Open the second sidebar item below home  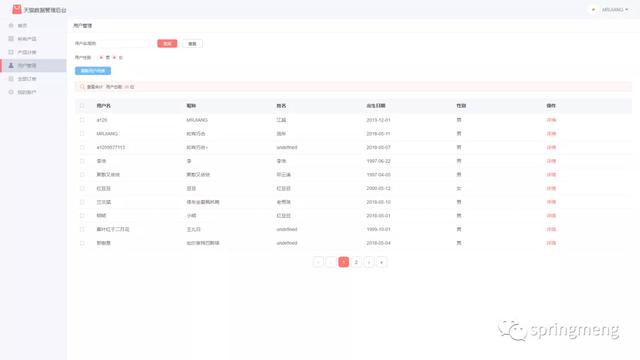[33, 39]
